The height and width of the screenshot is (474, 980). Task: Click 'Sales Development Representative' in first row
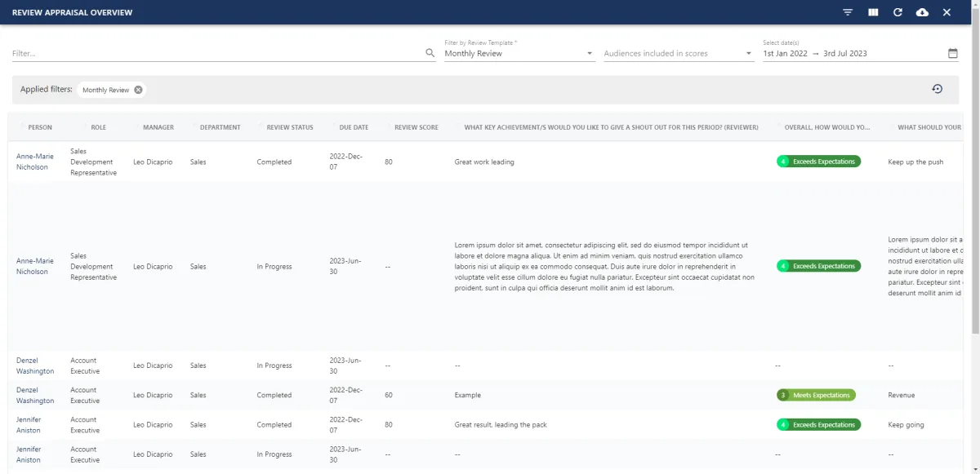coord(93,162)
